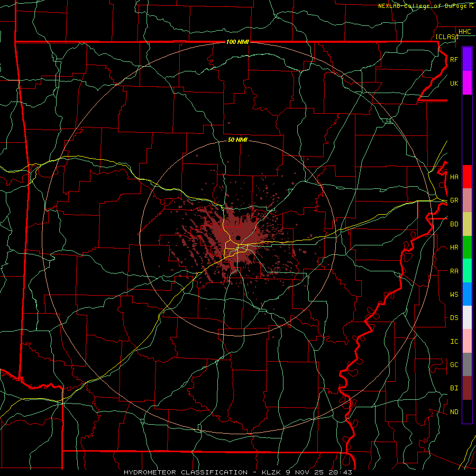Screen dimensions: 476x476
Task: Click the [CLAS] units label
Action: (x=447, y=36)
